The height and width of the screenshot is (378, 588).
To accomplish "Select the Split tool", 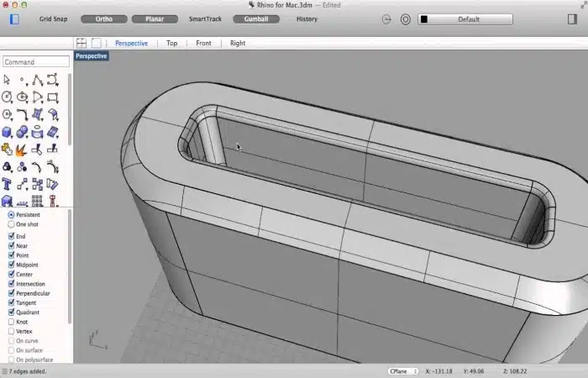I will tap(52, 149).
